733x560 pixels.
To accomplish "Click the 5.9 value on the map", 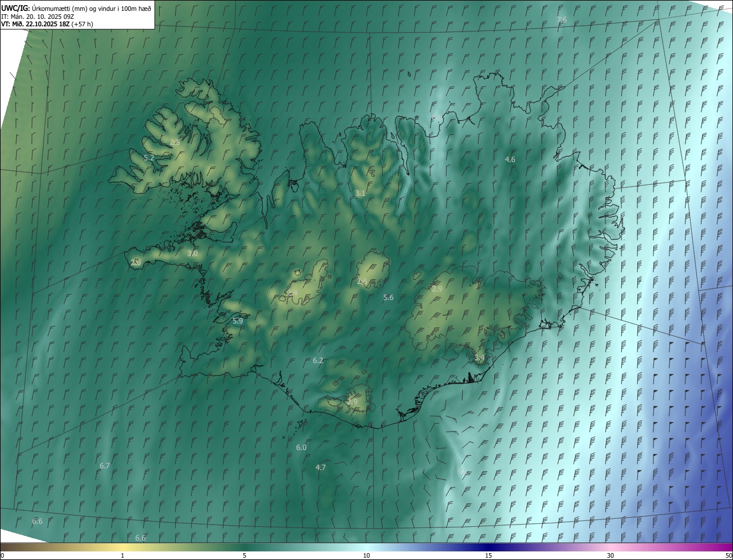I will [x=238, y=321].
